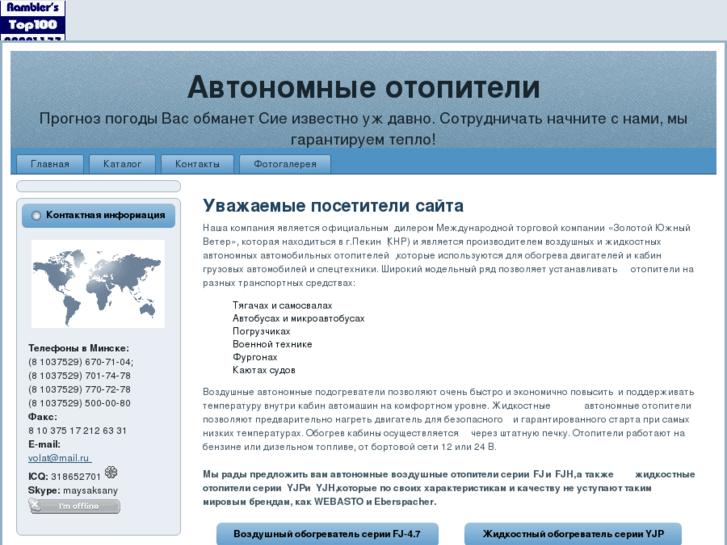Click the volat@mail.ru email link

pos(60,458)
